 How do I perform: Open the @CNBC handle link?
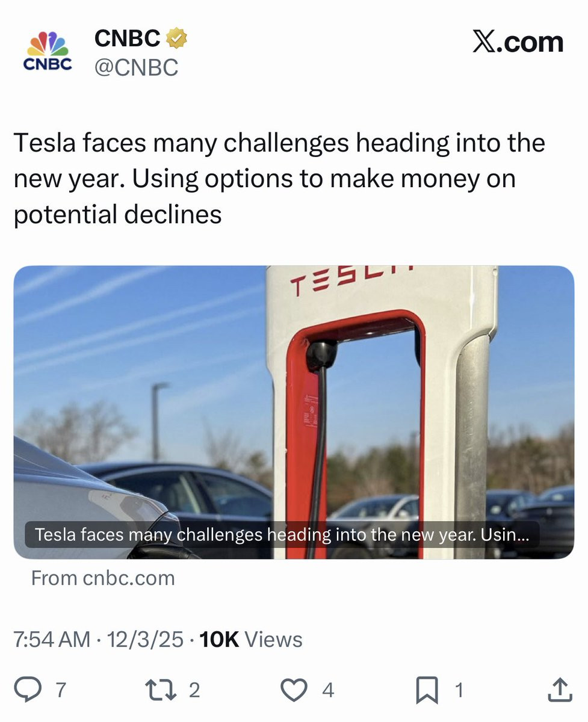pos(136,67)
